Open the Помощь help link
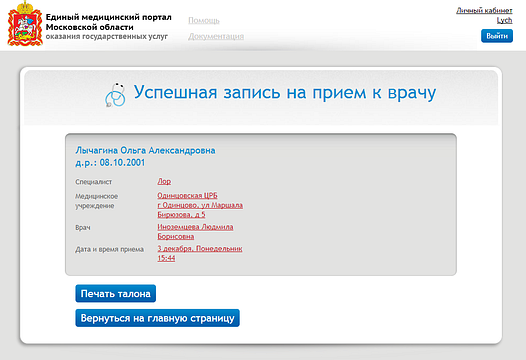 [204, 21]
